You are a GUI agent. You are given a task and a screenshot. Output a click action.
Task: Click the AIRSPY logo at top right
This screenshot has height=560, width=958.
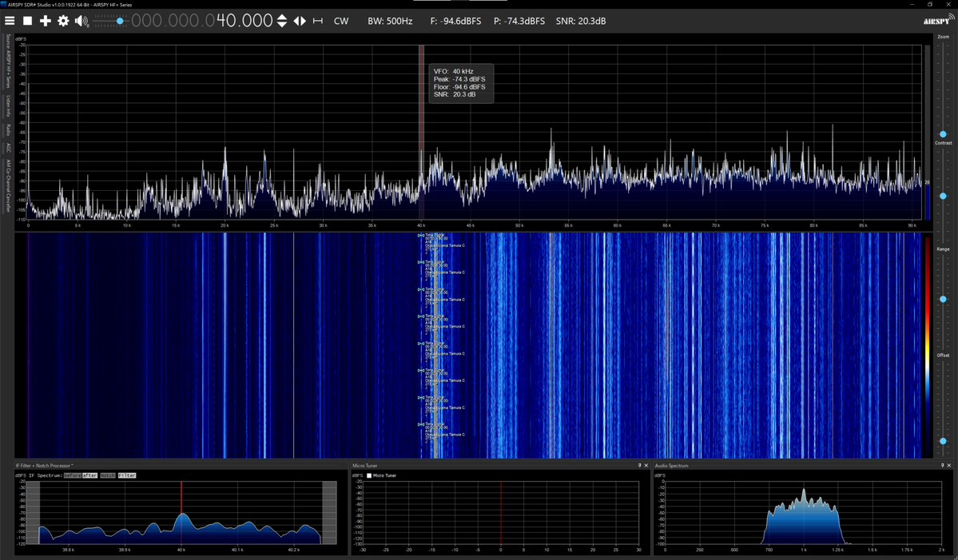pyautogui.click(x=938, y=20)
